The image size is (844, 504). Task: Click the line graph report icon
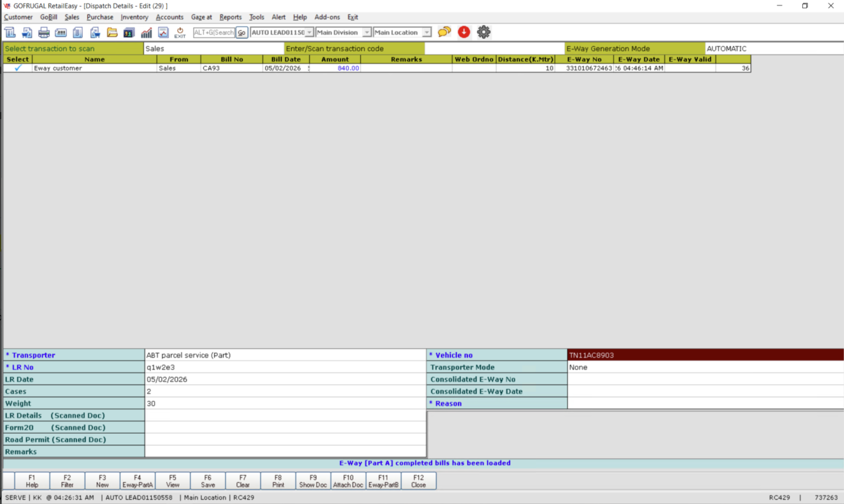click(163, 33)
